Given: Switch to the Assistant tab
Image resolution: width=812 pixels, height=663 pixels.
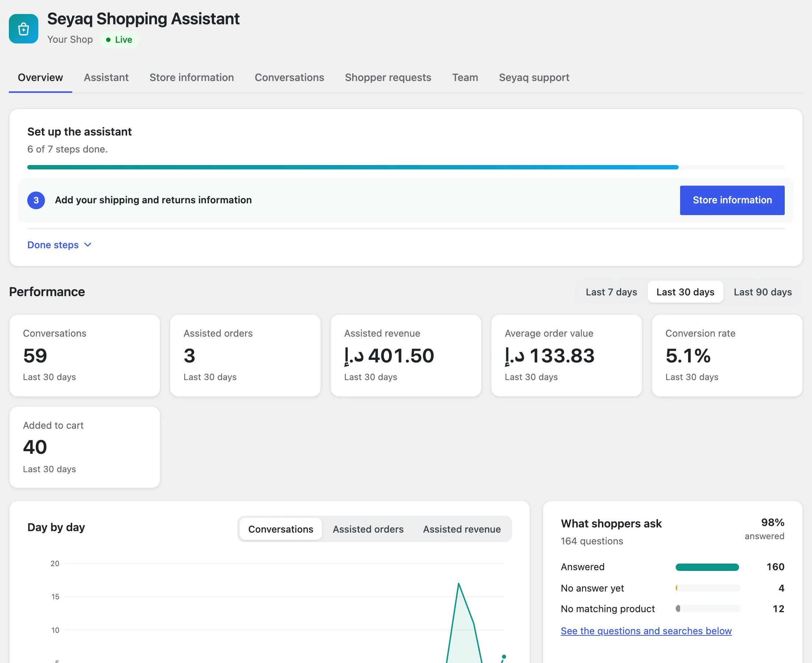Looking at the screenshot, I should tap(106, 77).
